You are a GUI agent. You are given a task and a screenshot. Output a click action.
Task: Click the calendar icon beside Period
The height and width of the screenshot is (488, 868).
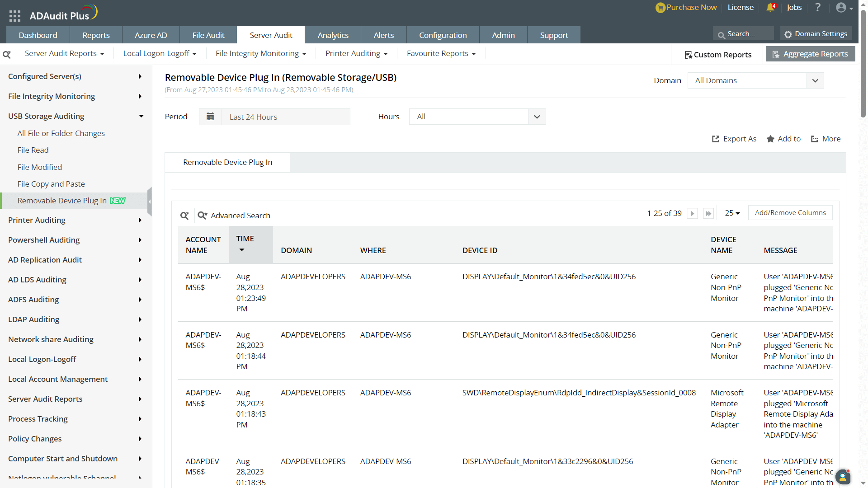pyautogui.click(x=210, y=117)
